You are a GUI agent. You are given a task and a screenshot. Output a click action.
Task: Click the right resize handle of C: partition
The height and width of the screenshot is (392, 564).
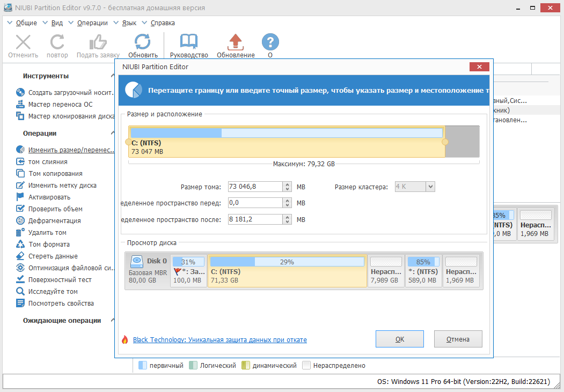point(445,142)
